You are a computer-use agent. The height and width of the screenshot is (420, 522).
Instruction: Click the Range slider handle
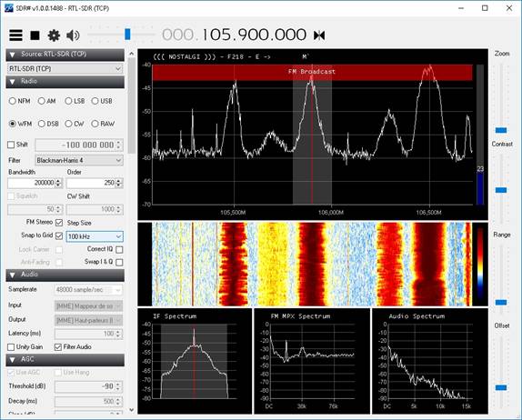501,302
